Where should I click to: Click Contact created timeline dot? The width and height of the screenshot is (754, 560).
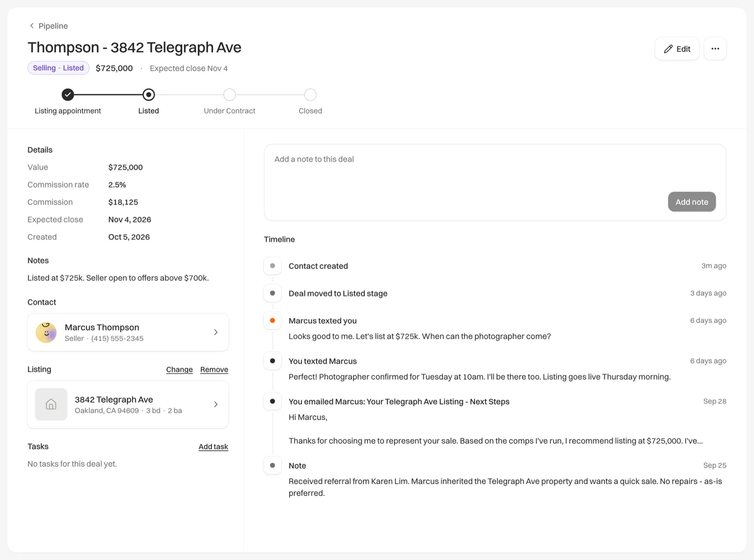pos(272,266)
